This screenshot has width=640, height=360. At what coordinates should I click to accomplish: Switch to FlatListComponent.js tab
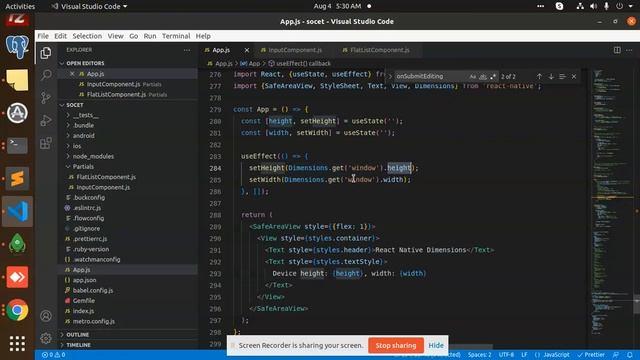pyautogui.click(x=380, y=50)
